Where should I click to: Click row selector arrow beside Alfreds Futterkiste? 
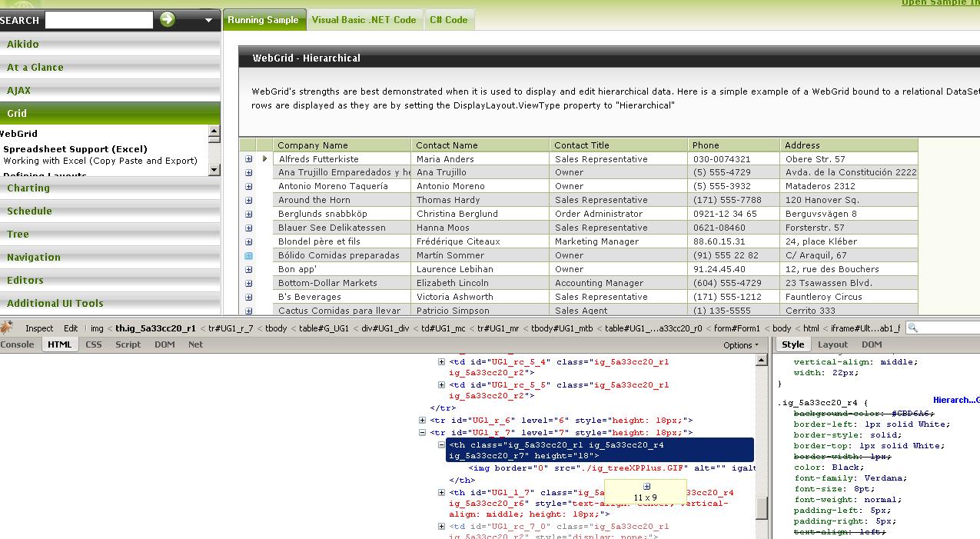click(264, 159)
